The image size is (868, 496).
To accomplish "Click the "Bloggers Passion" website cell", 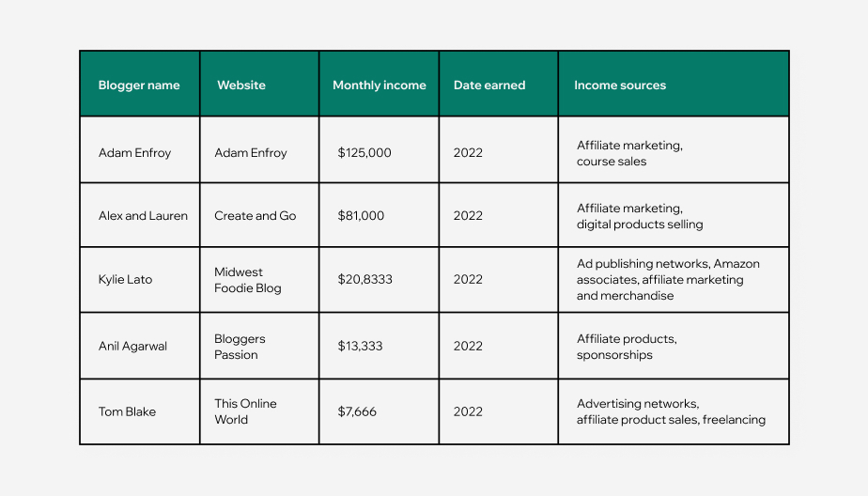I will click(240, 347).
